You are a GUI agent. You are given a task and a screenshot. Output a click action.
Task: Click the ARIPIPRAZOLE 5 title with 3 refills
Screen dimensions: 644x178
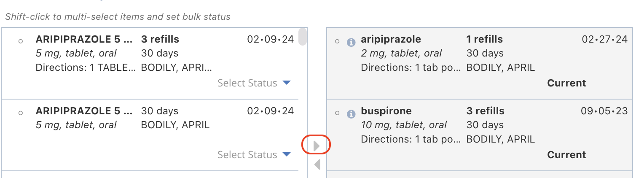(84, 39)
